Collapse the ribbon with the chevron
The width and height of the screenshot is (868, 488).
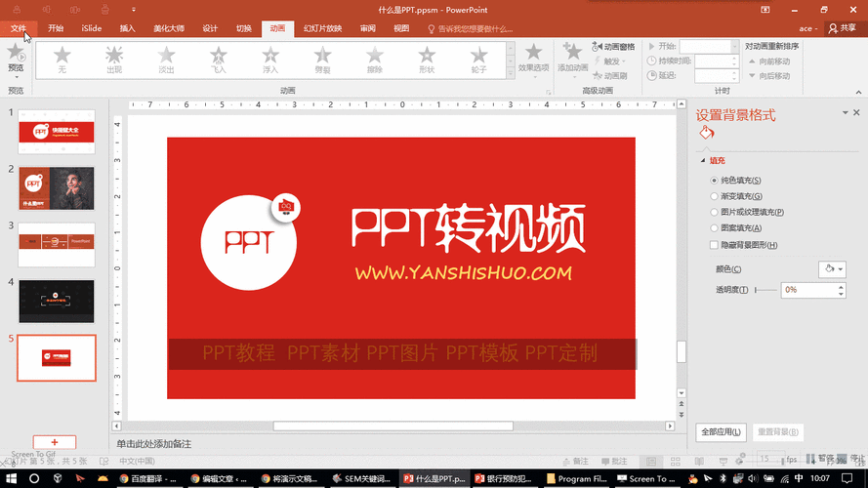click(x=858, y=92)
